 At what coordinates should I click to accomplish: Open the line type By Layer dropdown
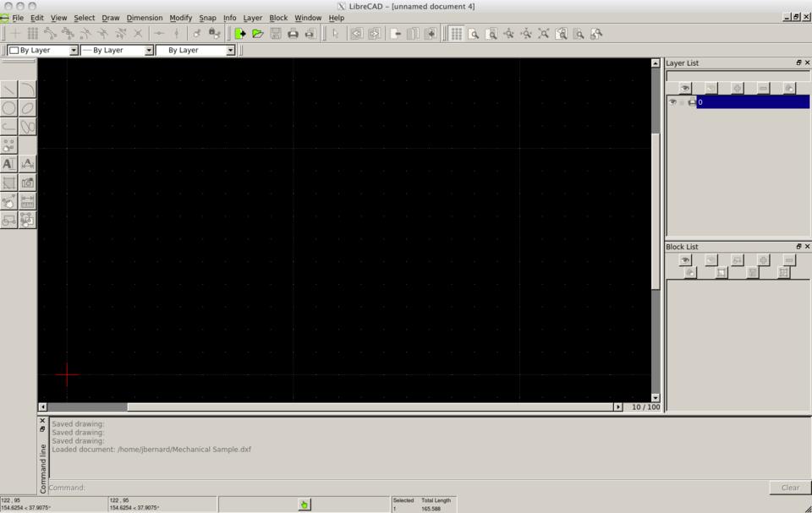pos(195,51)
